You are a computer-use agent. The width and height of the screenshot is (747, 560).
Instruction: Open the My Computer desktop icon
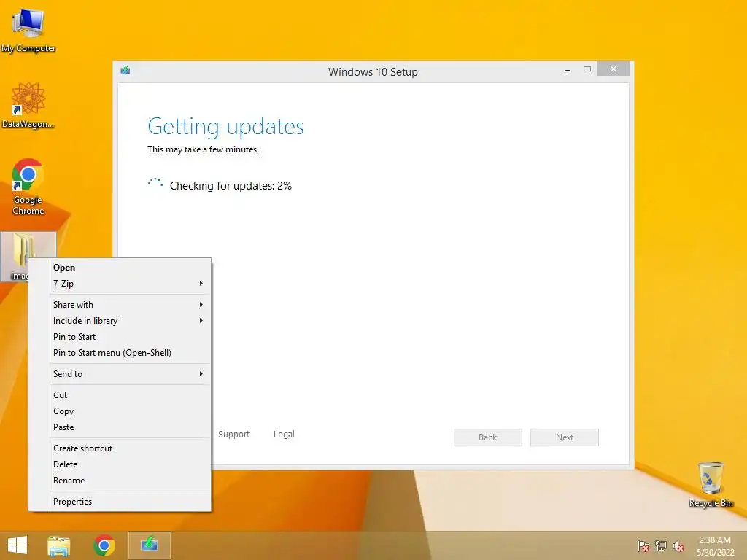coord(28,30)
